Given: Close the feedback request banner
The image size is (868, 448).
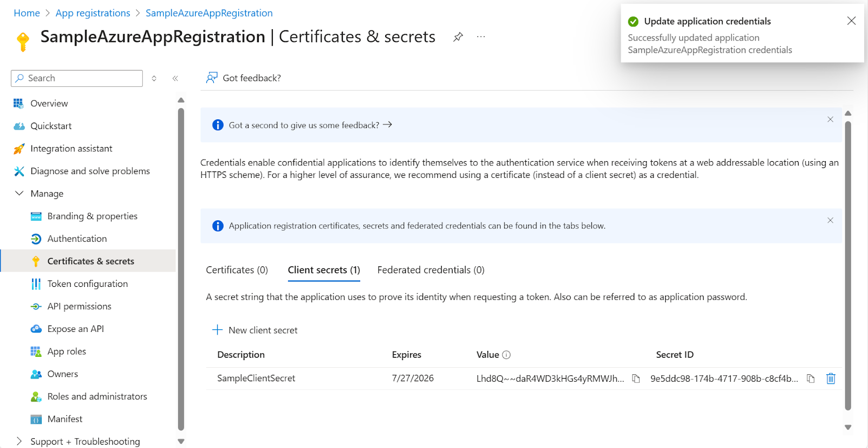Looking at the screenshot, I should 830,119.
